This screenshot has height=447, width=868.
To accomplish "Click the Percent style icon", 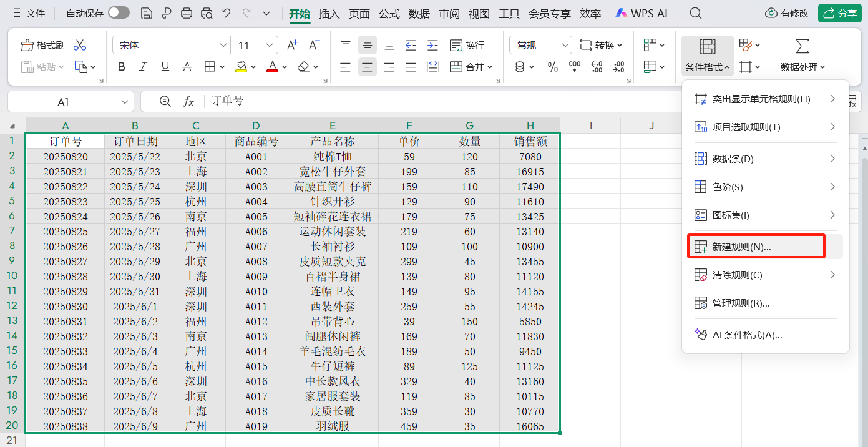I will [x=552, y=67].
